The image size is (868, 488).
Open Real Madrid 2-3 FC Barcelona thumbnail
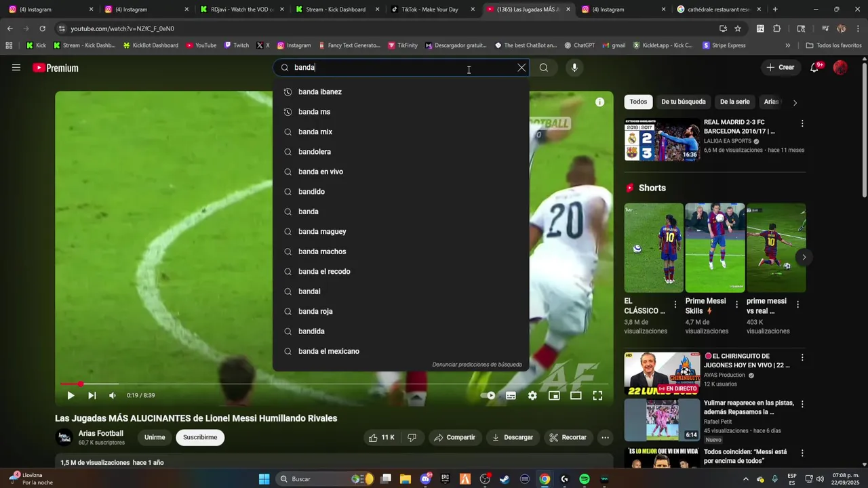[662, 140]
